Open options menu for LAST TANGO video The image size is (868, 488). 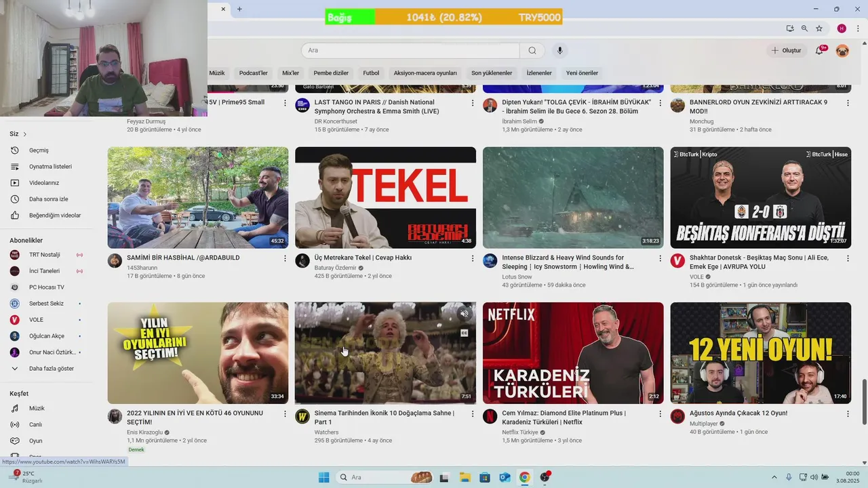tap(473, 103)
